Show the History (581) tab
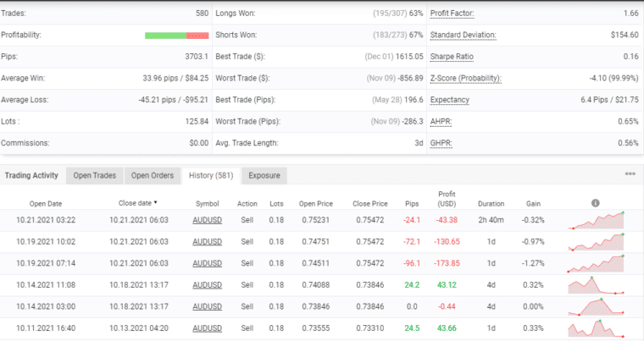 [211, 176]
